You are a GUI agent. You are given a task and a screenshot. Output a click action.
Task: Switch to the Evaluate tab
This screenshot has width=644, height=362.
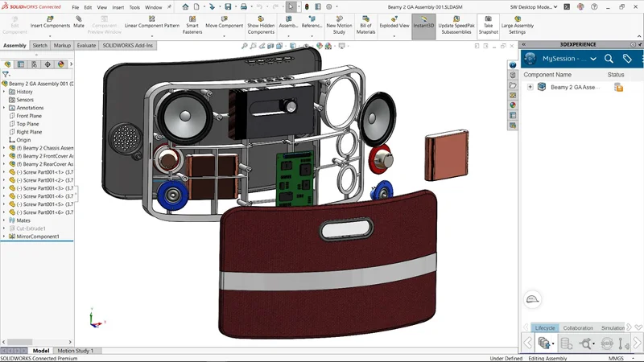(86, 46)
